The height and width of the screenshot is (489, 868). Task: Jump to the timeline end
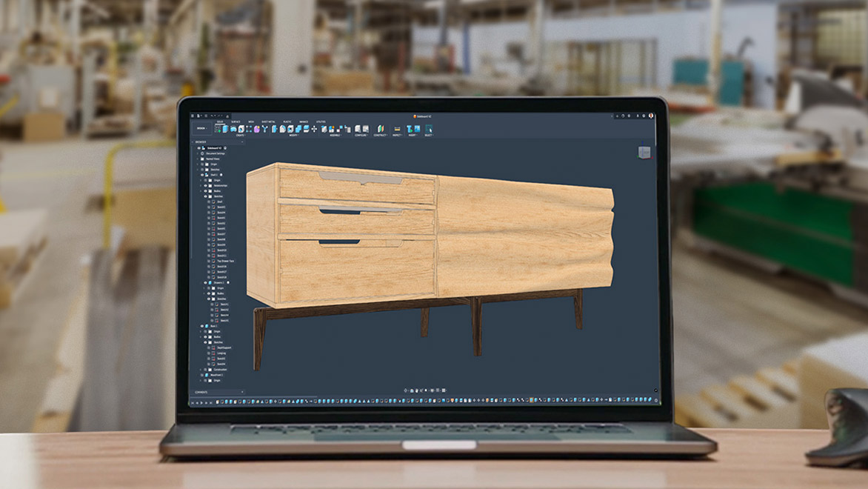click(x=211, y=402)
